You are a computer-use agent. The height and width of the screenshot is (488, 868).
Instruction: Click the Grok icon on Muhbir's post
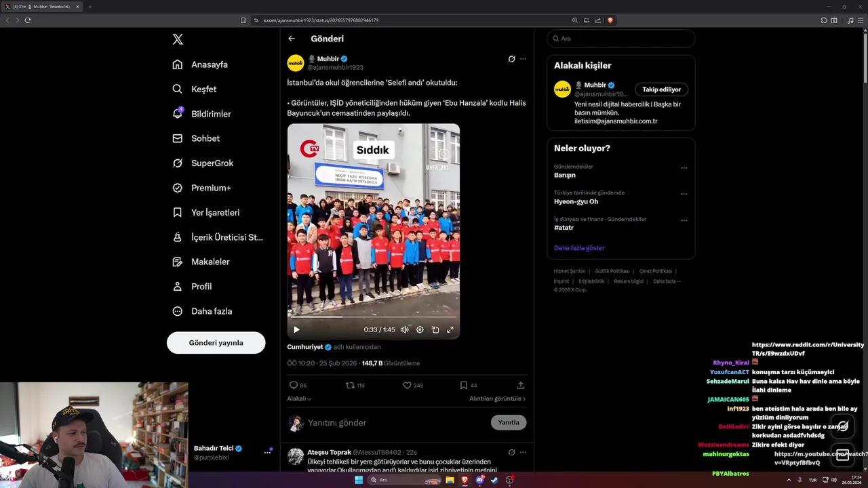coord(511,59)
